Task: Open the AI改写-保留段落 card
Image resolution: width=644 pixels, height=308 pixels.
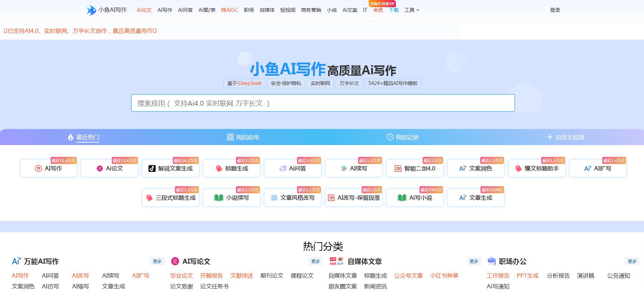Action: click(354, 198)
